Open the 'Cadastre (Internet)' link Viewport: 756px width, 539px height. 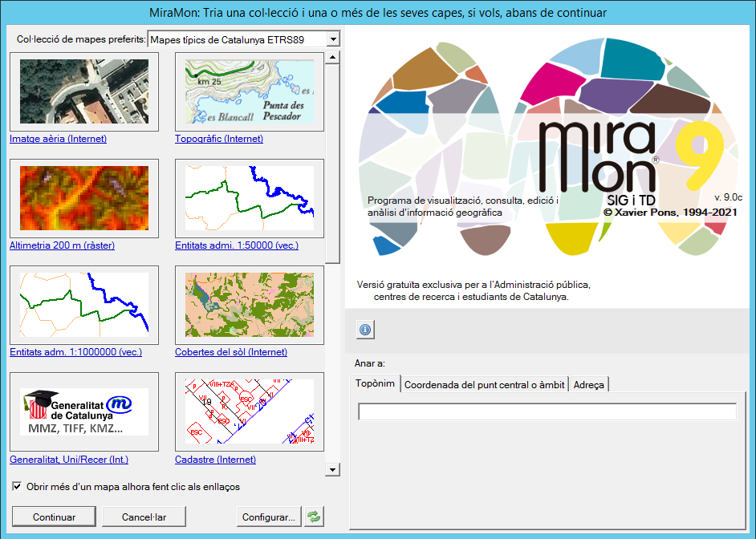click(x=216, y=460)
